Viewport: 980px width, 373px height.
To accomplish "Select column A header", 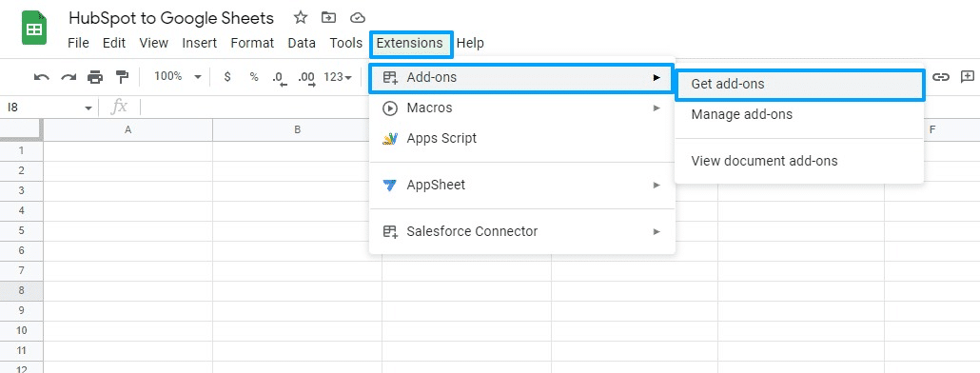I will [x=128, y=130].
